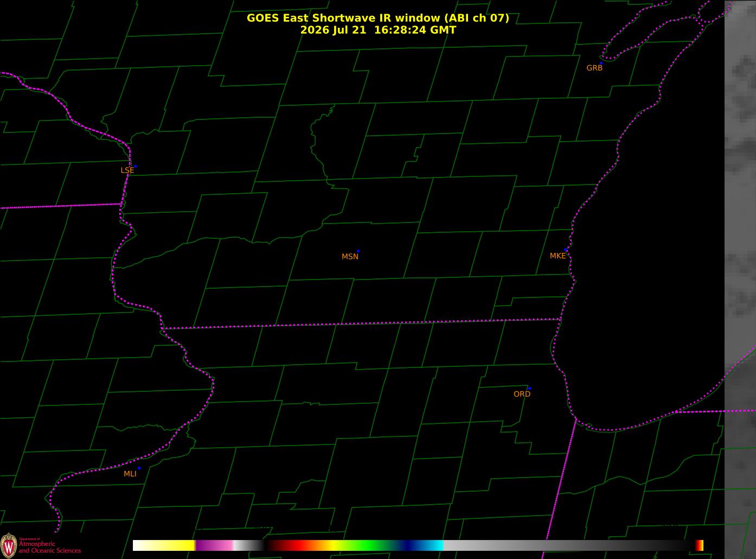The height and width of the screenshot is (559, 756).
Task: Click the MSN station marker dot
Action: (358, 251)
